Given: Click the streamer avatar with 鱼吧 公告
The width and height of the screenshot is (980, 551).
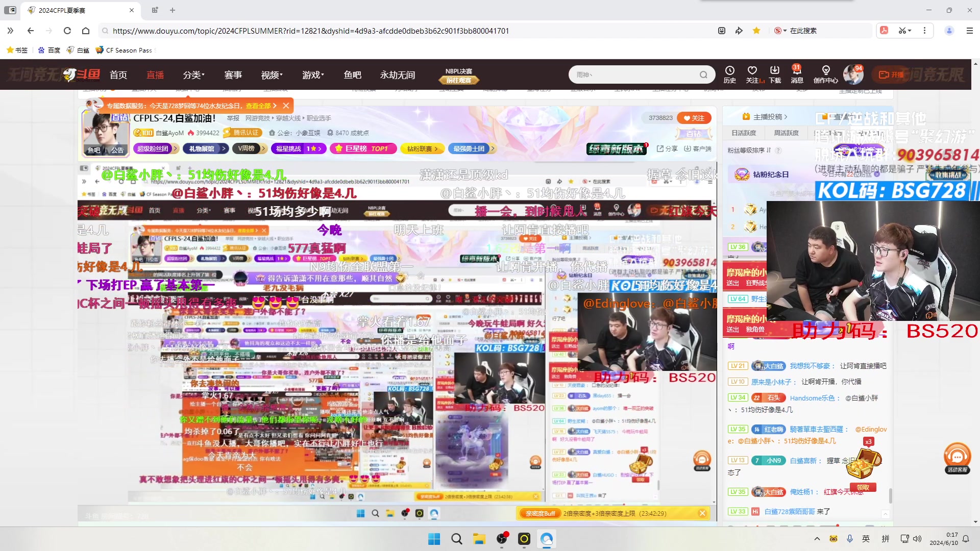Looking at the screenshot, I should point(106,134).
